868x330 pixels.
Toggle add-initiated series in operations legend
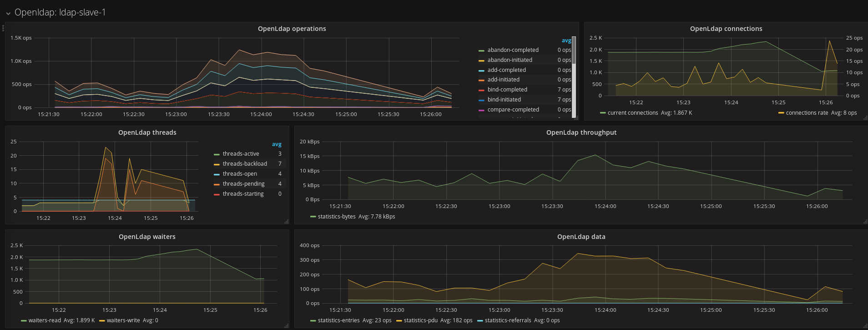click(503, 80)
